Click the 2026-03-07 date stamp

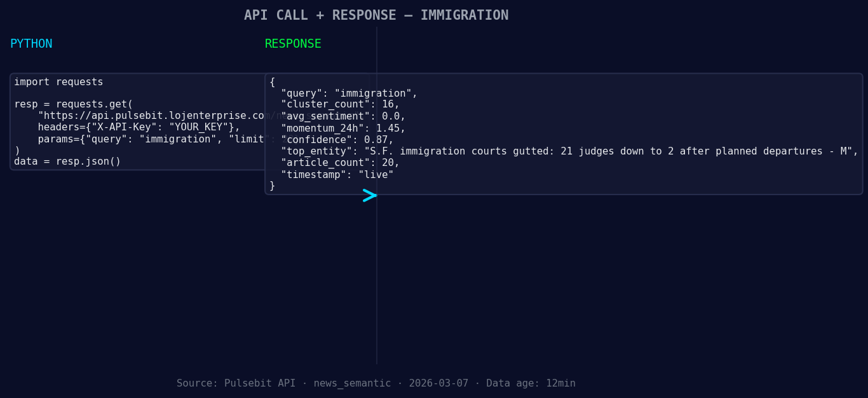point(438,383)
